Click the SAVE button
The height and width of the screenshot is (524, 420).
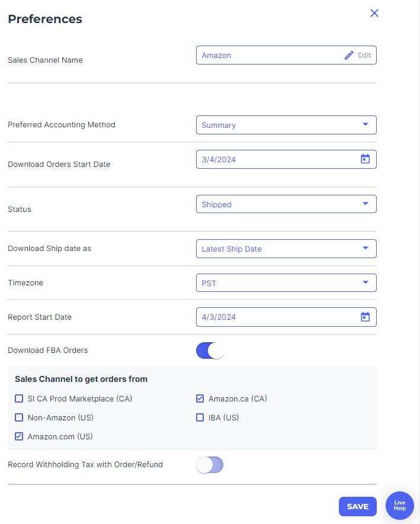pos(357,507)
